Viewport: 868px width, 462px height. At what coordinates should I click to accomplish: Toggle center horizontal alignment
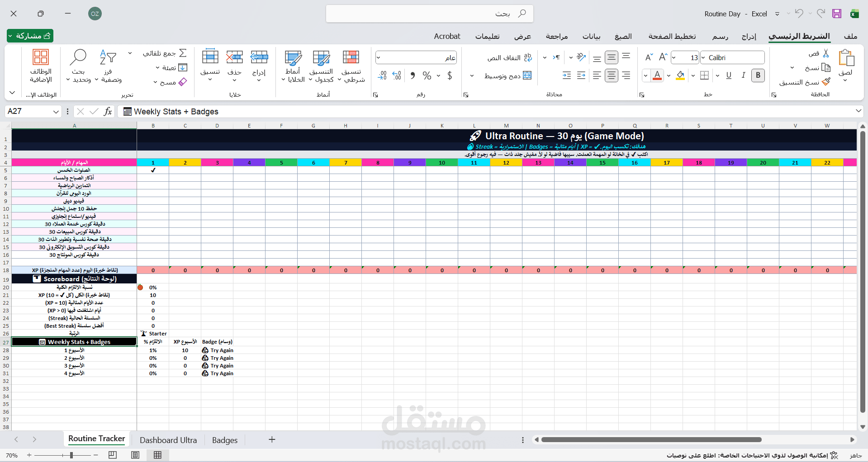(612, 75)
